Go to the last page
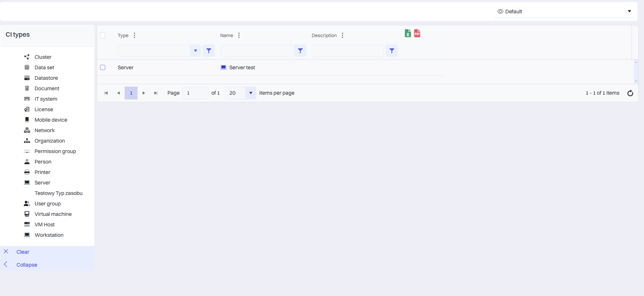Viewport: 644px width, 296px height. coord(156,93)
